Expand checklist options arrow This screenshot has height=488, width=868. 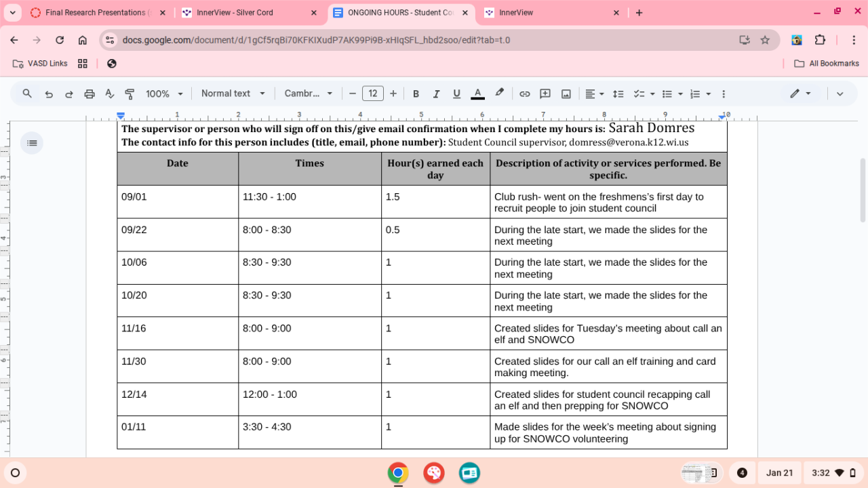click(652, 94)
